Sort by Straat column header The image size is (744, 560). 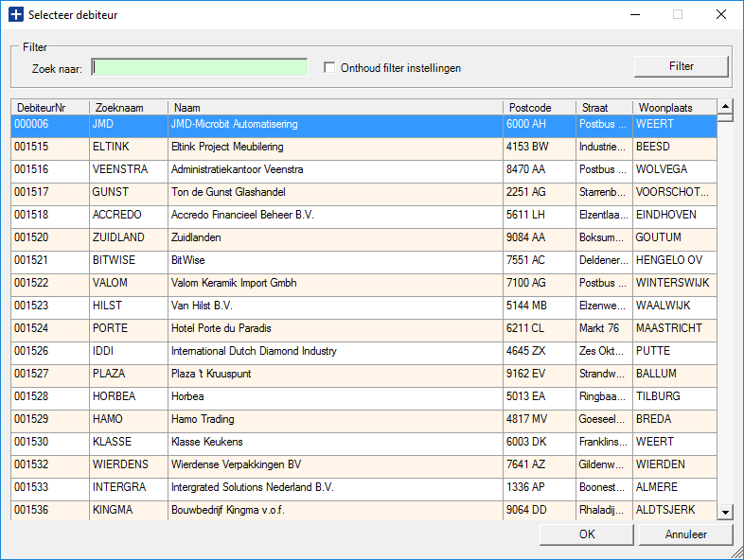point(605,108)
